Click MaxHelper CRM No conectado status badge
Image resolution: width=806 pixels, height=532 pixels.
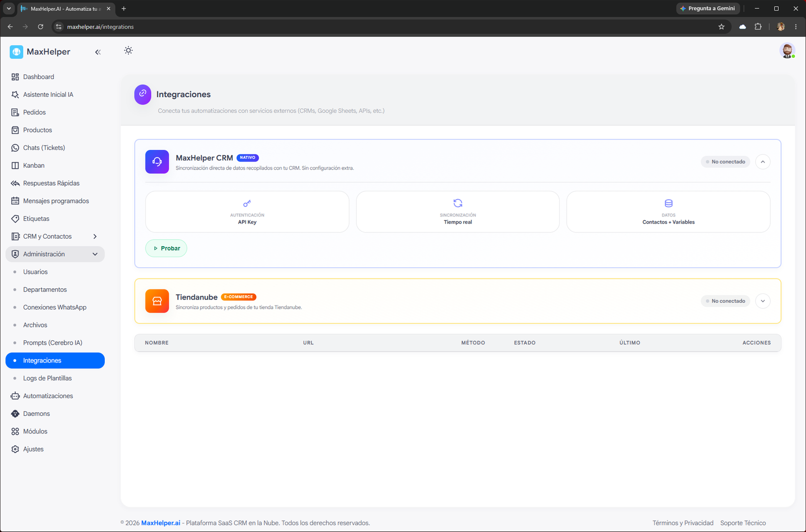[725, 162]
